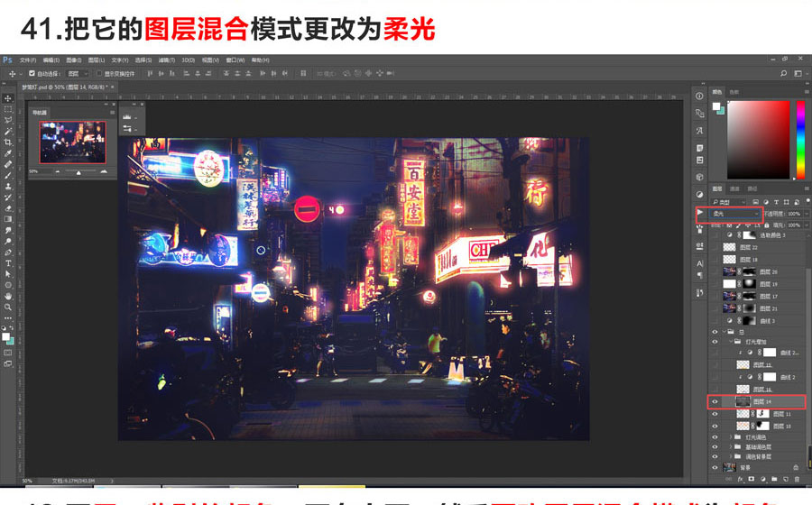The image size is (812, 505).
Task: Open the Info panel icon
Action: 699,96
